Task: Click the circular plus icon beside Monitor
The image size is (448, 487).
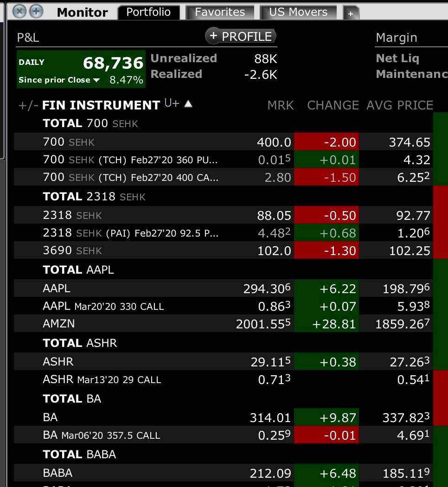Action: (36, 11)
